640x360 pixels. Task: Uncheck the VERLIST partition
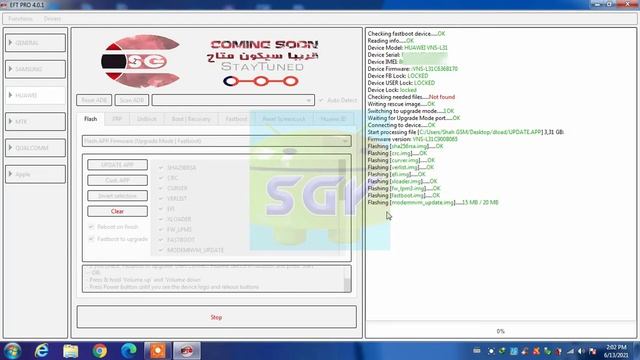click(x=161, y=198)
